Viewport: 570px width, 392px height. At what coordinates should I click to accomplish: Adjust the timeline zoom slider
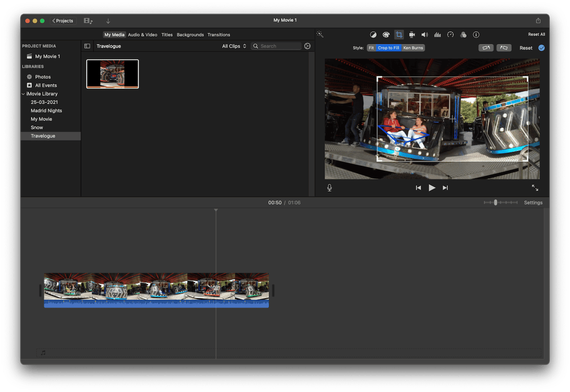(x=495, y=203)
